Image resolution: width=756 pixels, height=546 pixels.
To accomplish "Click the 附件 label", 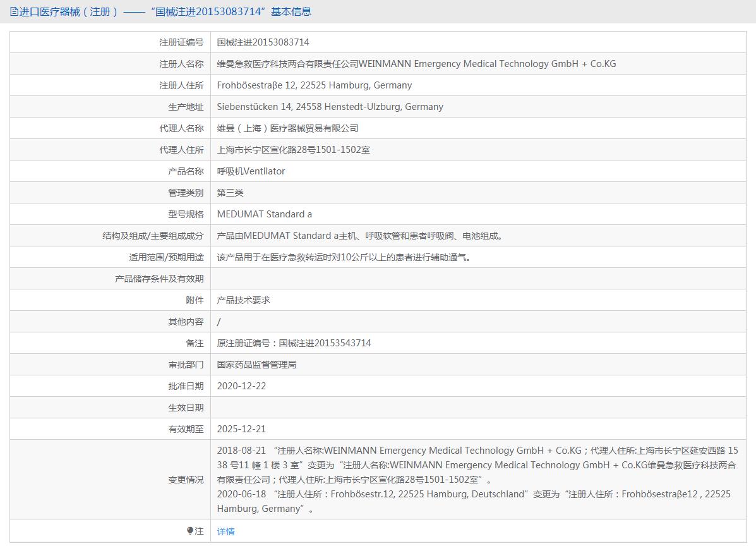I will 195,300.
